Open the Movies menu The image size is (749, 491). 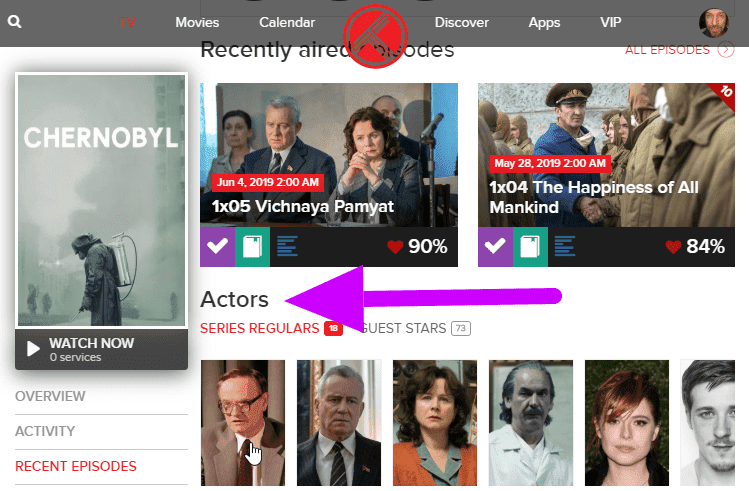pos(197,22)
